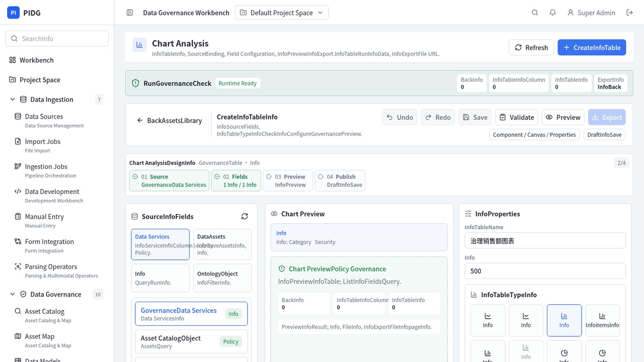Open the global search magnifier icon

click(535, 12)
